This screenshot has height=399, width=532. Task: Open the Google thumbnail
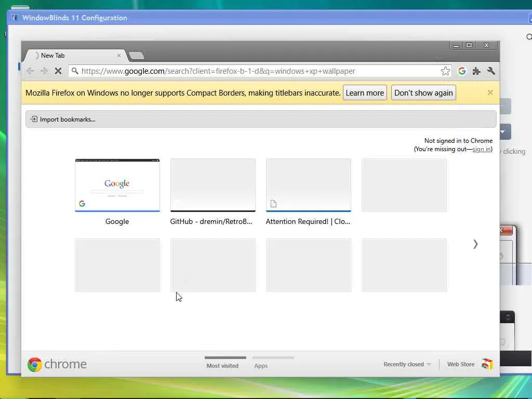click(x=117, y=185)
